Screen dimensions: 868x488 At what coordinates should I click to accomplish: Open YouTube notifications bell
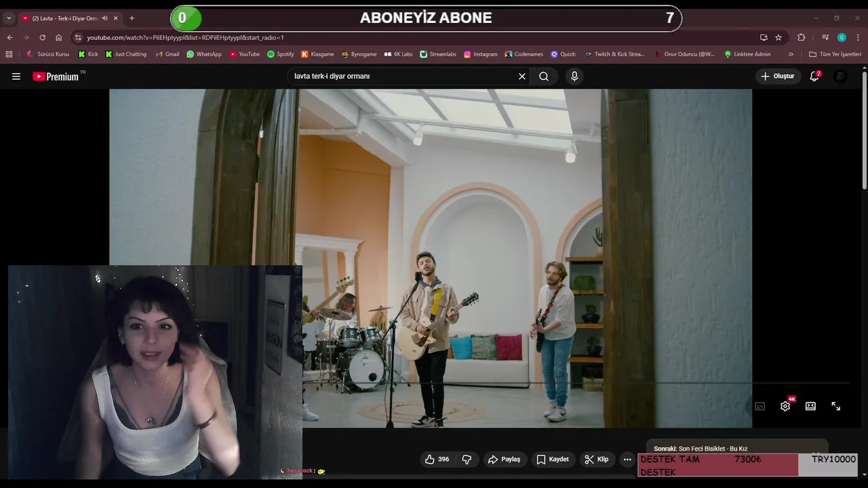[814, 77]
